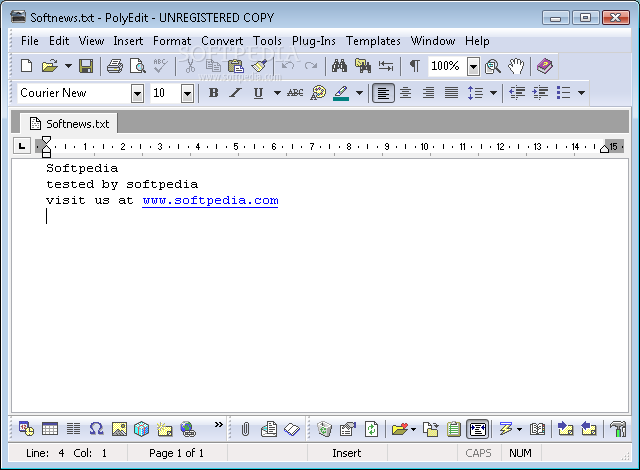Toggle the full-width view icon in bottom toolbar
This screenshot has height=470, width=640.
(478, 429)
